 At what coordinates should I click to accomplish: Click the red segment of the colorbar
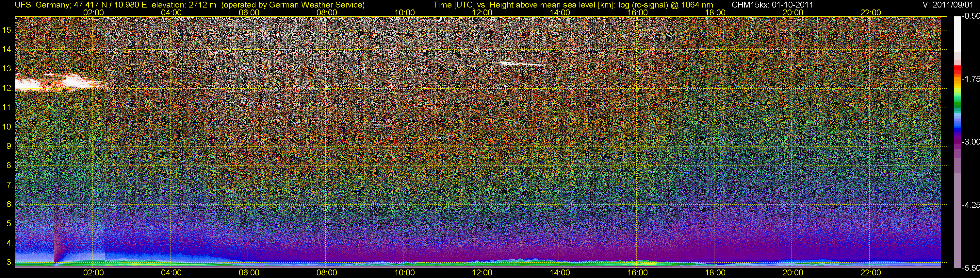pyautogui.click(x=957, y=69)
